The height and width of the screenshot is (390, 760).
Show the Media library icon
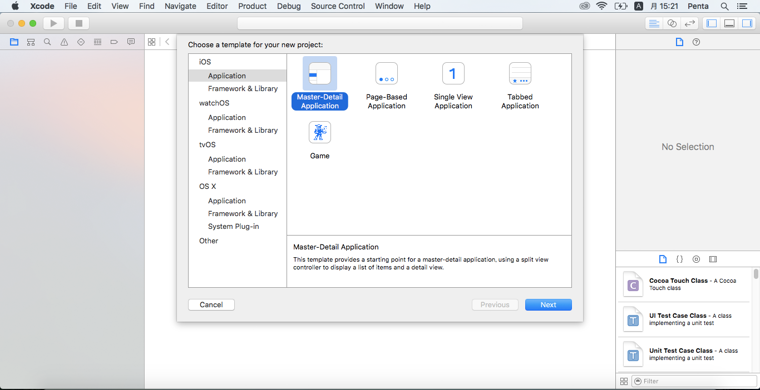[712, 259]
